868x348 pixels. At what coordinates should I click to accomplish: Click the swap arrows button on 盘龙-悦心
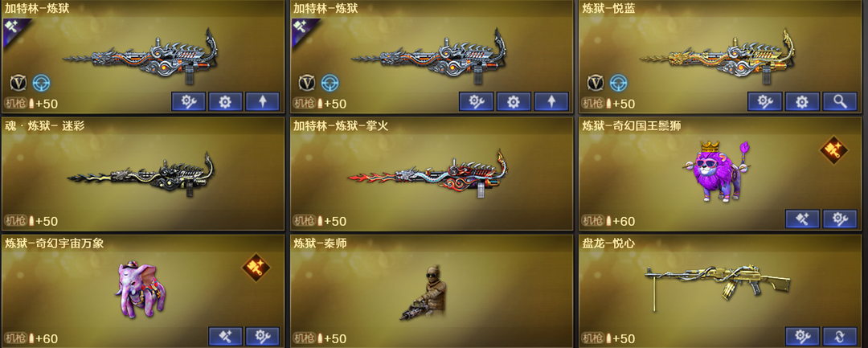[840, 337]
